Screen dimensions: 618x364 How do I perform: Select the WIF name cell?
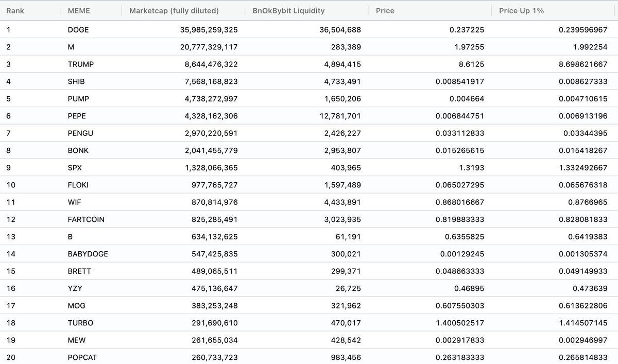coord(75,202)
